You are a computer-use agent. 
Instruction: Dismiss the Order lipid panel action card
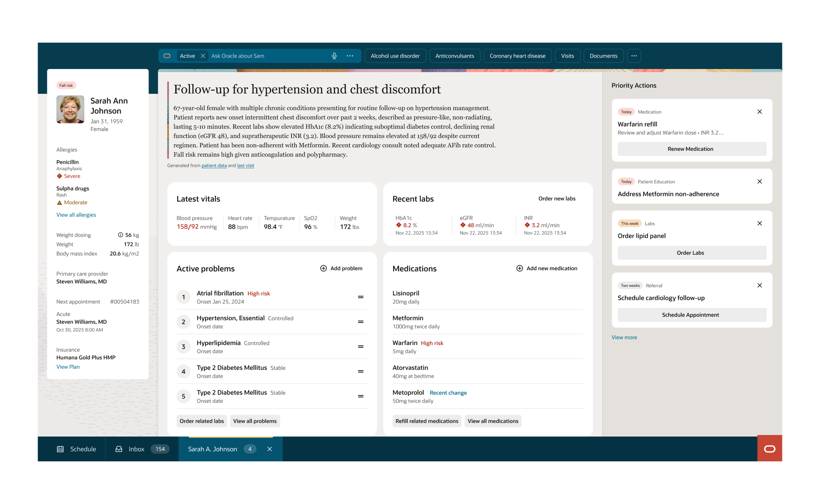click(760, 223)
